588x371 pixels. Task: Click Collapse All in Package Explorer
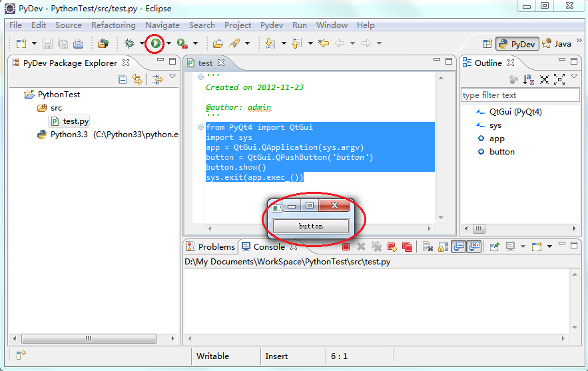(x=123, y=79)
